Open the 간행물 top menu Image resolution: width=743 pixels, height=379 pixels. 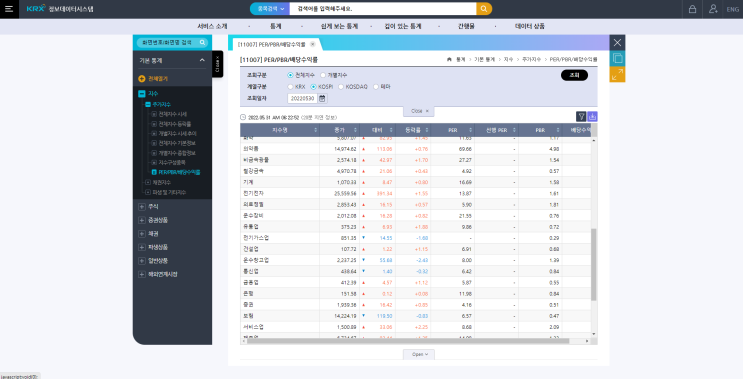coord(466,27)
